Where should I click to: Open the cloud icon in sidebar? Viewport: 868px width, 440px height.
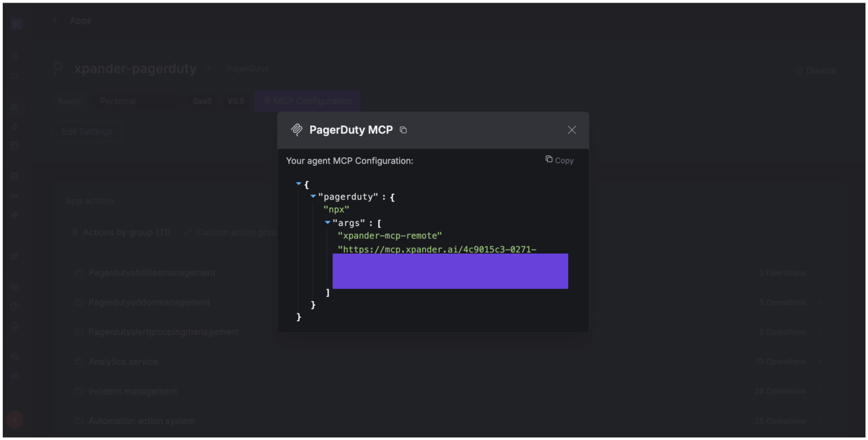point(14,76)
